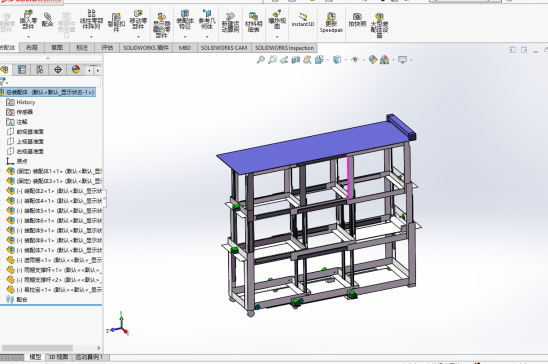Open the MBD ribbon tab
Viewport: 548px width, 364px height.
point(185,48)
